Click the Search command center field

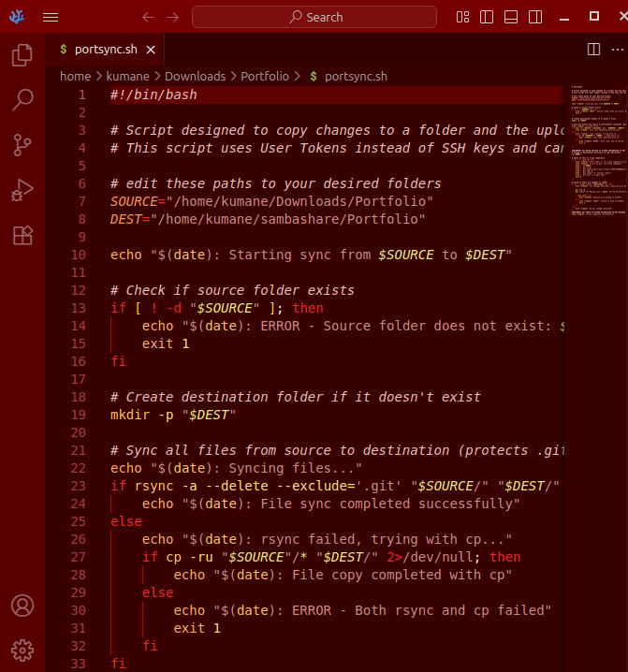314,17
